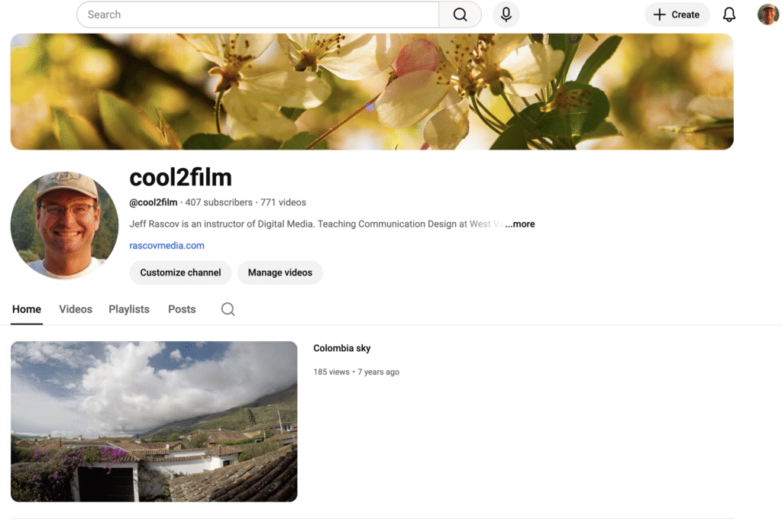Click the cool2film channel profile picture
The width and height of the screenshot is (782, 532).
[65, 225]
